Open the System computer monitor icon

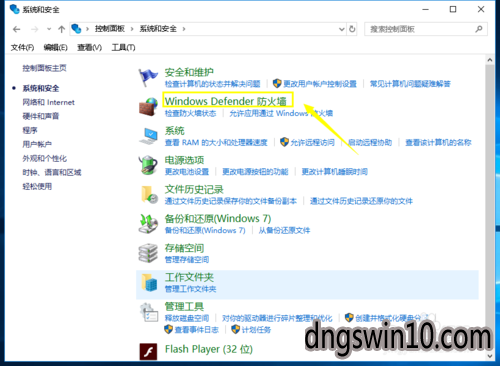[x=148, y=136]
